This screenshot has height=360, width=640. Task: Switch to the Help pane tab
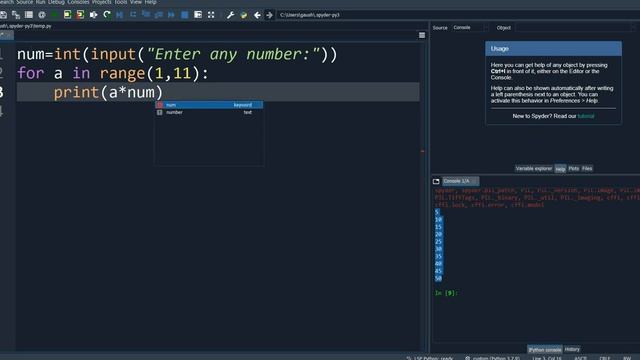(560, 169)
